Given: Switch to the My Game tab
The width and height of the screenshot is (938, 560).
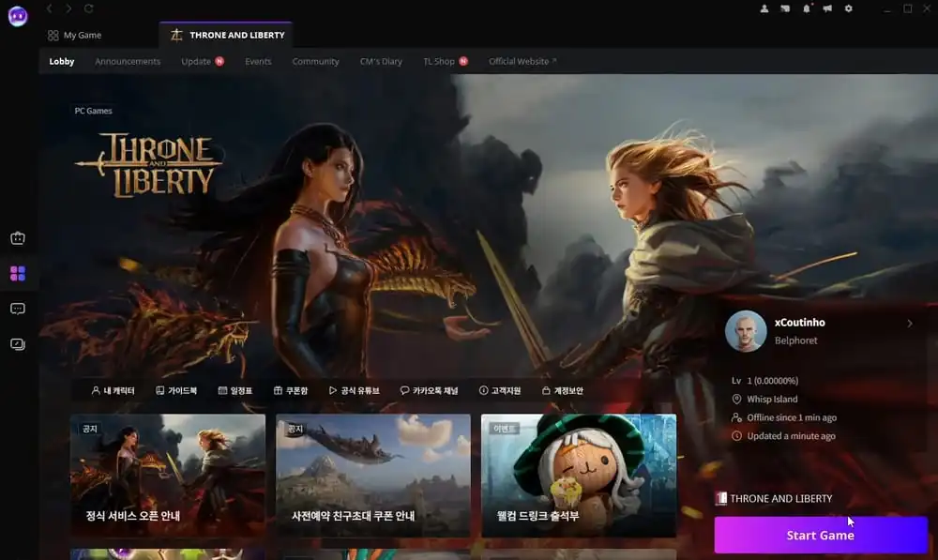Looking at the screenshot, I should (x=75, y=35).
